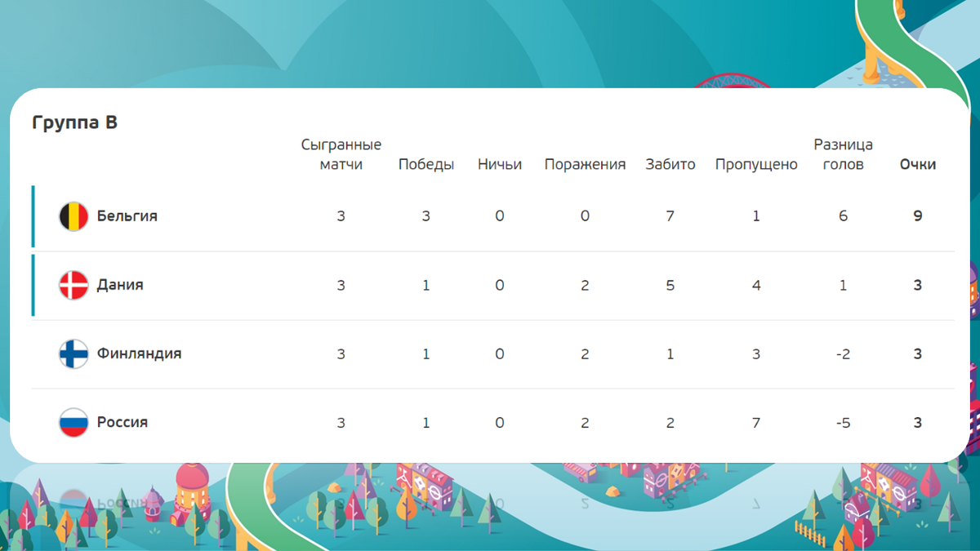980x551 pixels.
Task: Click the Сыгранные матчи column header
Action: pos(341,154)
